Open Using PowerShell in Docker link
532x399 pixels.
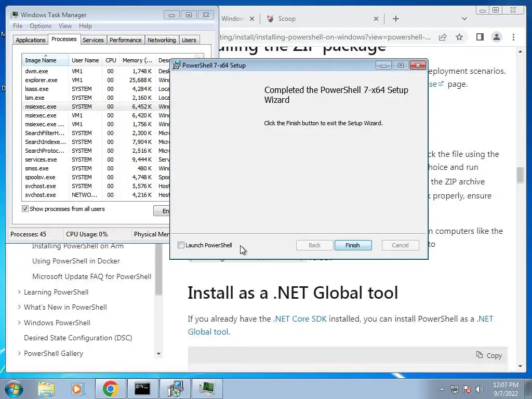point(76,261)
